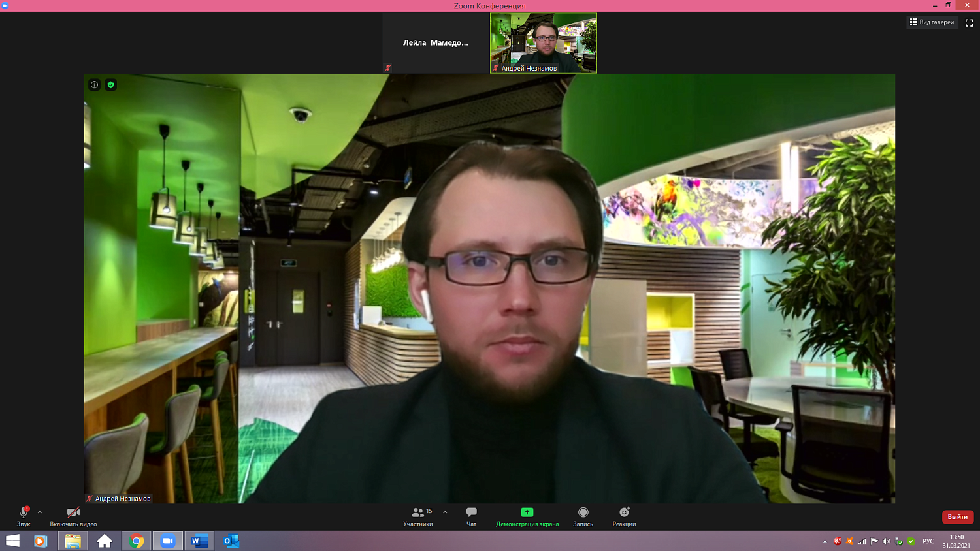Screen dimensions: 980x551
Task: Open the Участники participants panel
Action: (418, 516)
